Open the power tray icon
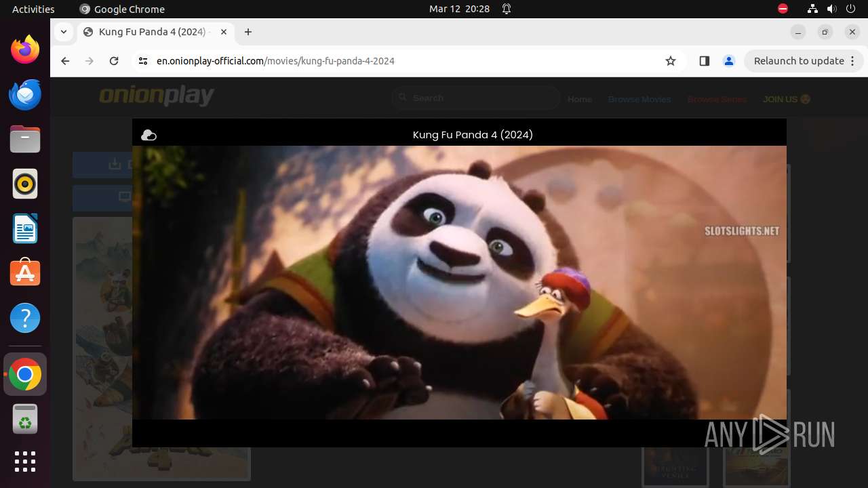 [x=850, y=9]
